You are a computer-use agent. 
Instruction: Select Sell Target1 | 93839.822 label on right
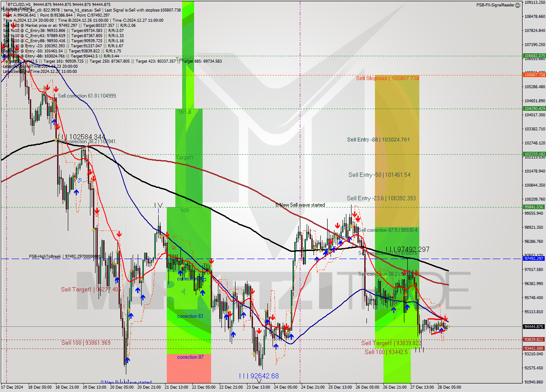click(x=391, y=343)
